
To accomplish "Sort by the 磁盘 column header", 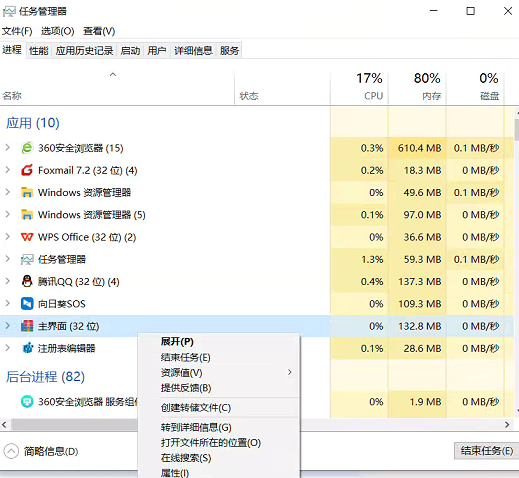I will (475, 88).
